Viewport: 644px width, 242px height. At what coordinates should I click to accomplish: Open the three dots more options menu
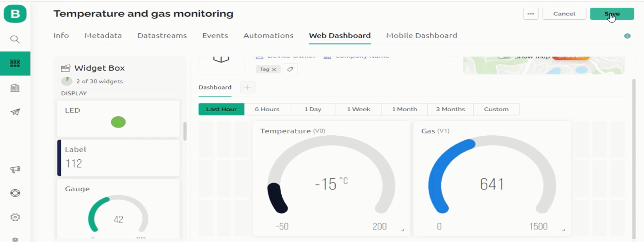[530, 14]
